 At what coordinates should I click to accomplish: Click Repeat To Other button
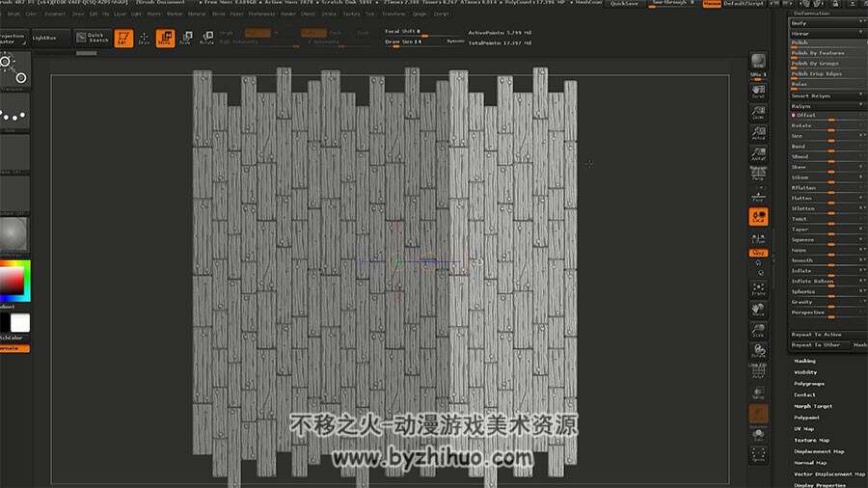pos(819,344)
